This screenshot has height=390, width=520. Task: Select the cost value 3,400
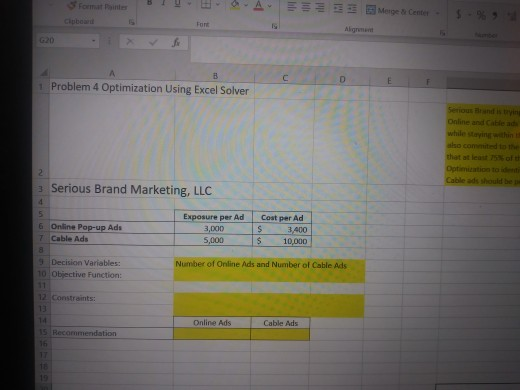point(282,230)
